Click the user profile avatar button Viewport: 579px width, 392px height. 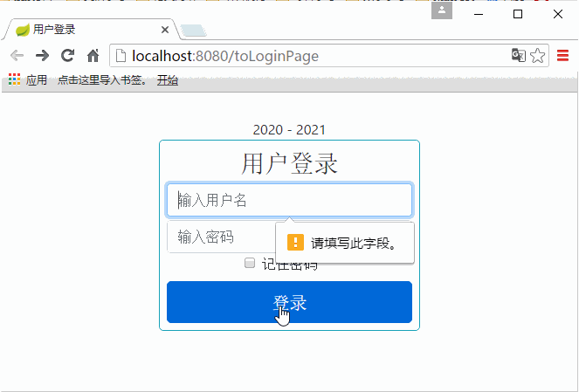(x=442, y=10)
